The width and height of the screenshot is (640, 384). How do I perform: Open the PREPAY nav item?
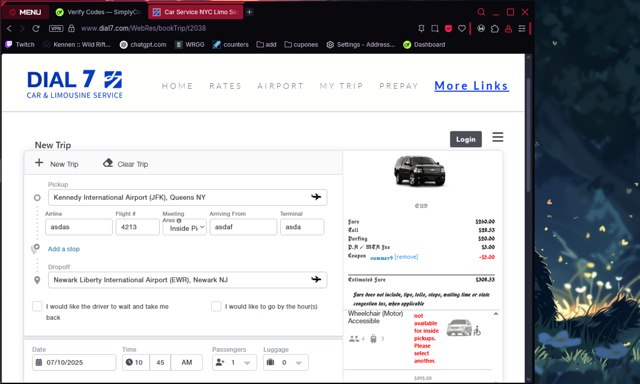(399, 86)
